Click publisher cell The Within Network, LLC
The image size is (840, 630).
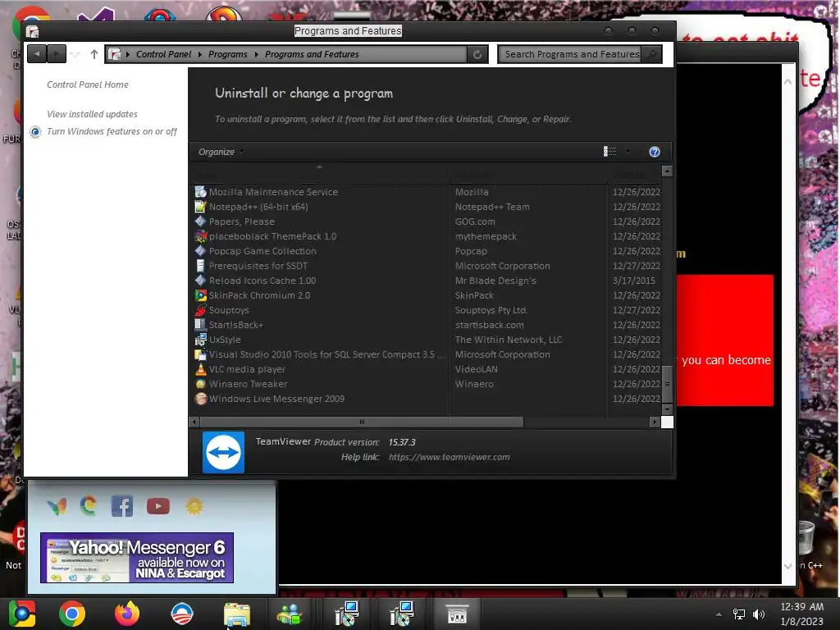point(509,340)
